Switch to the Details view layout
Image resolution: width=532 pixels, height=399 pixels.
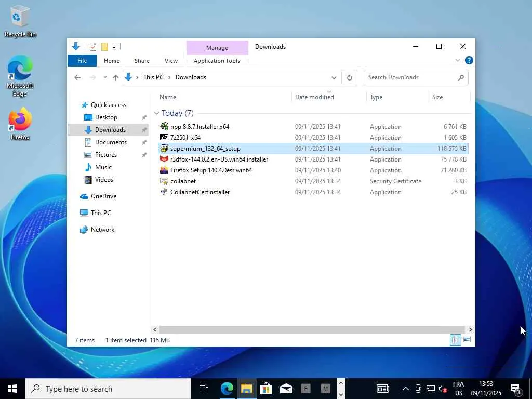[456, 340]
